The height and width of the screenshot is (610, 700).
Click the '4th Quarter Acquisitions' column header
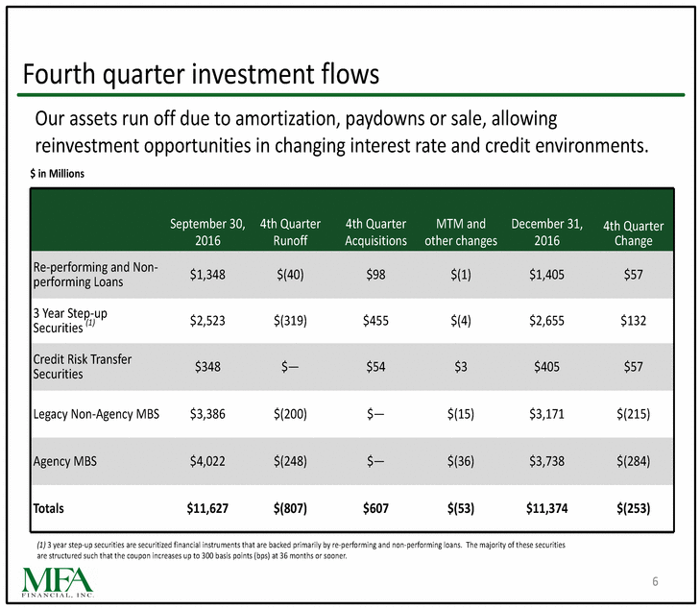point(375,232)
